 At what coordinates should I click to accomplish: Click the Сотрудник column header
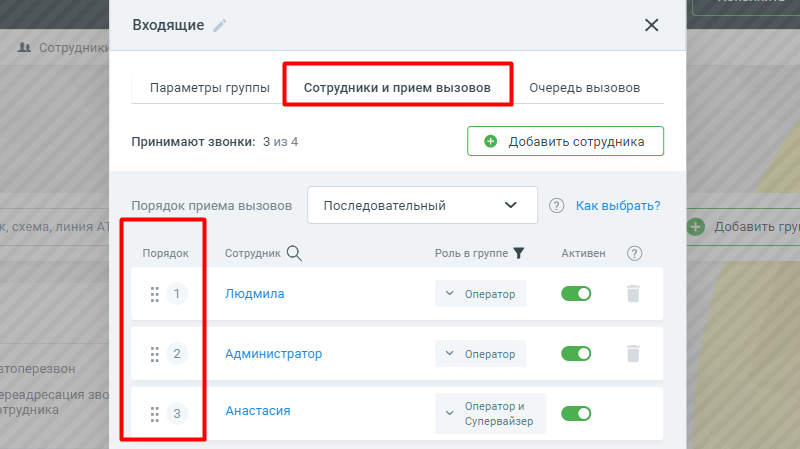[x=253, y=253]
